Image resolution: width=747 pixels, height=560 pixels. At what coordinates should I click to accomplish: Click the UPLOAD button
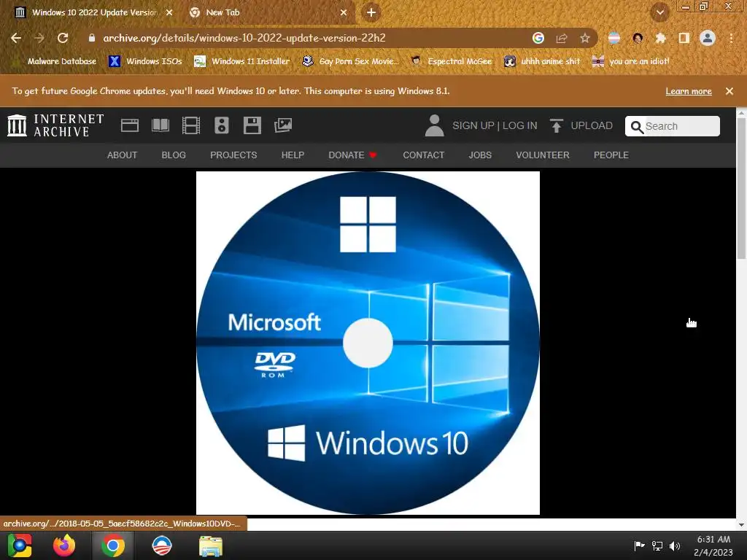[x=581, y=125]
